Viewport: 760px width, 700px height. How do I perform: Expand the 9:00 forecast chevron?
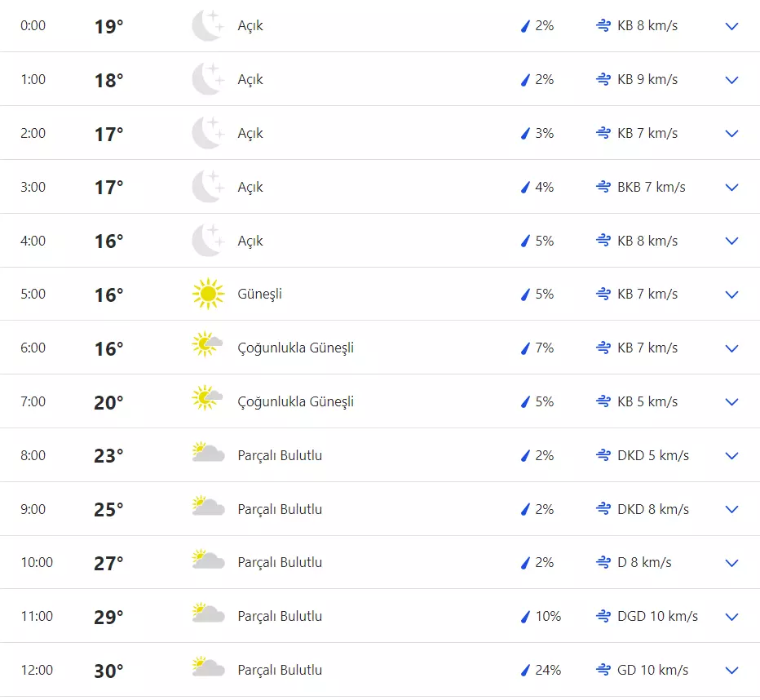[731, 509]
